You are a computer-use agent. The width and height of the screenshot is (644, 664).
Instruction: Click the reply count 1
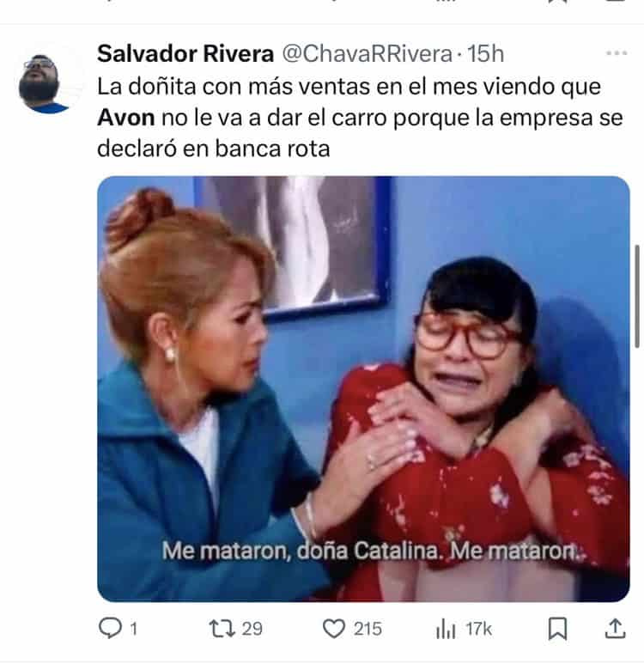click(133, 629)
